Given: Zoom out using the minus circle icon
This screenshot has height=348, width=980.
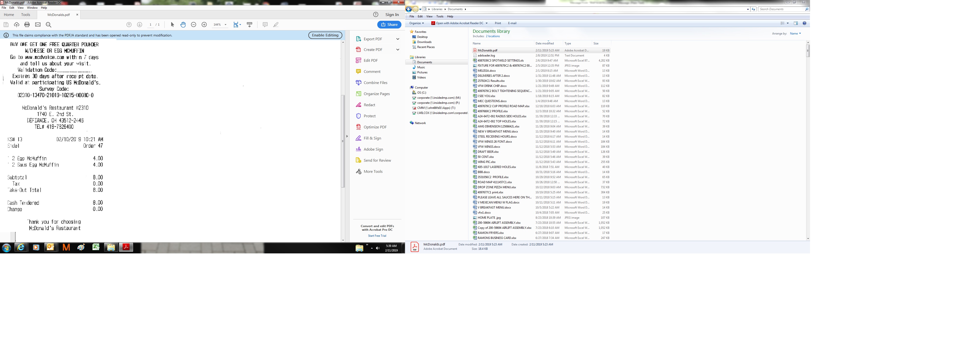Looking at the screenshot, I should click(194, 25).
